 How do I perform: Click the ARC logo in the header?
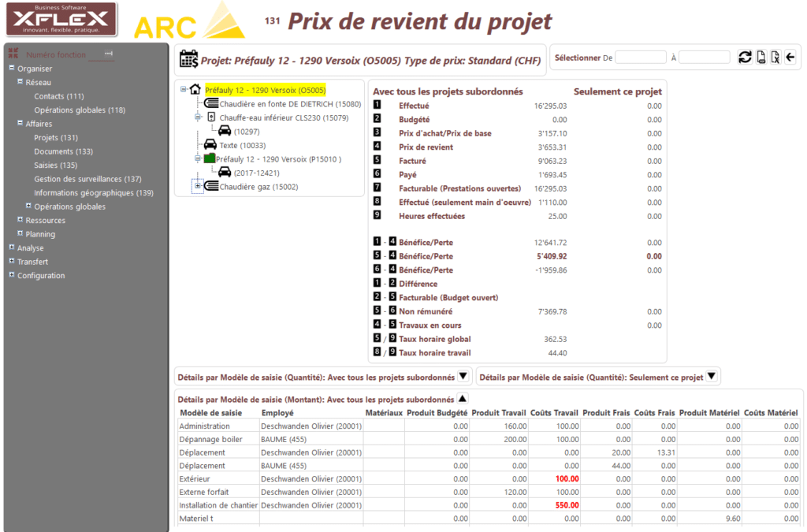189,21
